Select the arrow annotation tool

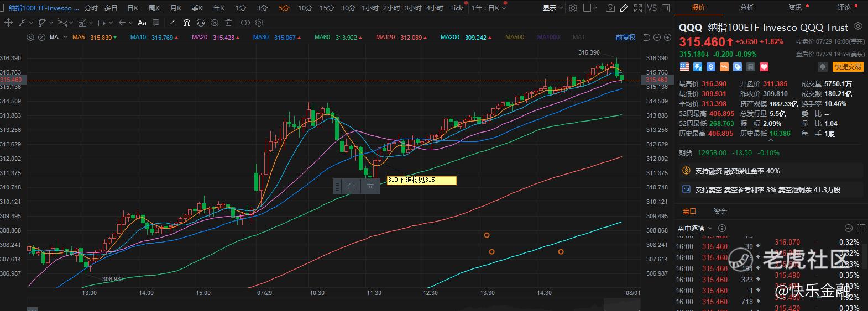point(122,23)
